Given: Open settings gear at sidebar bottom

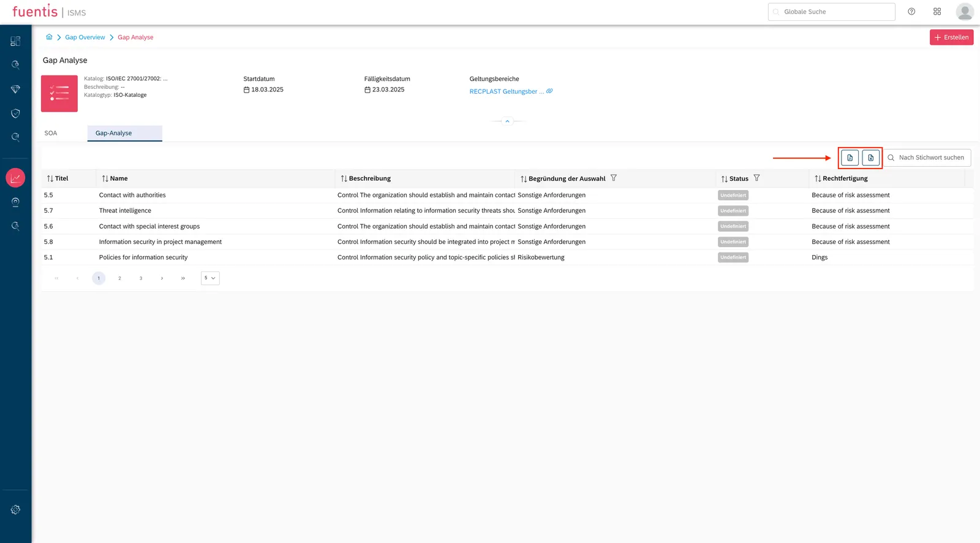Looking at the screenshot, I should 15,510.
